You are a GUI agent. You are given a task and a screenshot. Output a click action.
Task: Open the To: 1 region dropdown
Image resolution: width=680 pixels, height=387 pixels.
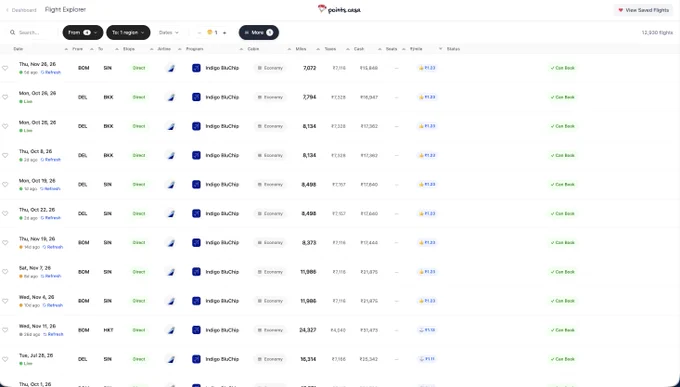click(x=128, y=33)
